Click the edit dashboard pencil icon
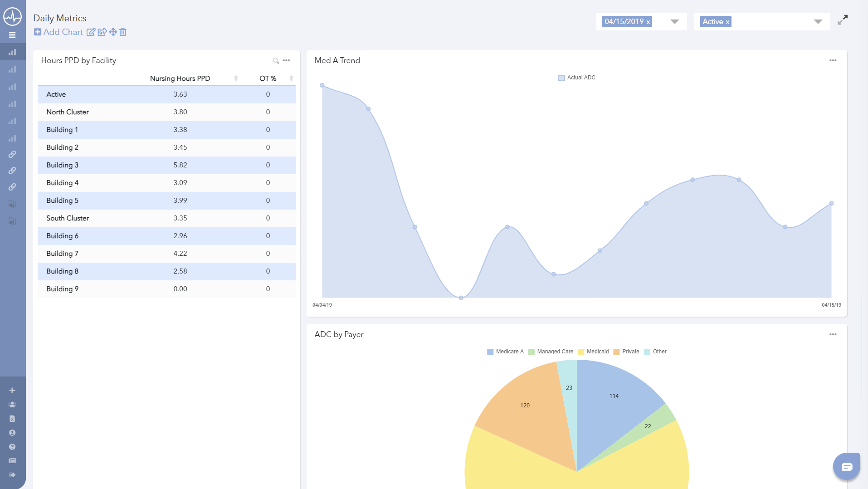Screen dimensions: 868x489 (91, 32)
